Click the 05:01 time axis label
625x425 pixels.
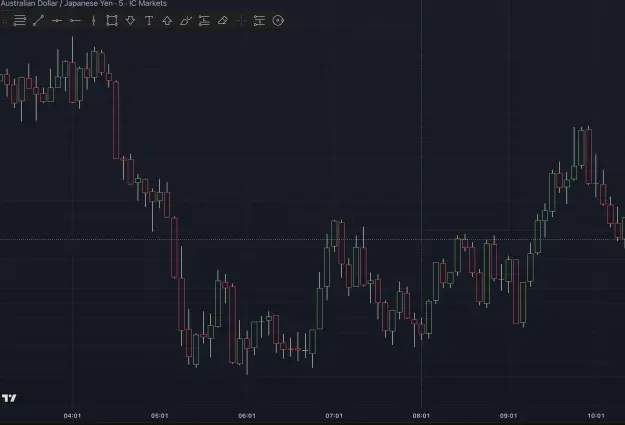coord(159,416)
